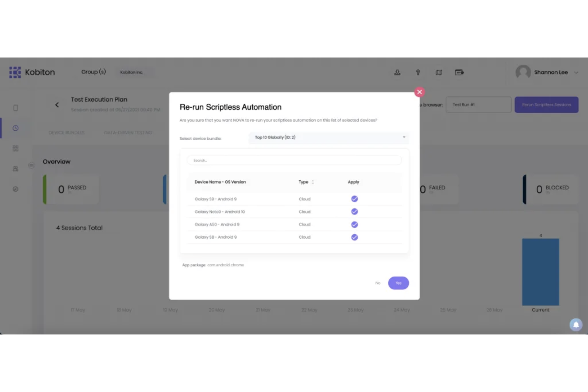Click the Cloud type cell for Galaxy Note9
Viewport: 588px width, 392px height.
305,212
